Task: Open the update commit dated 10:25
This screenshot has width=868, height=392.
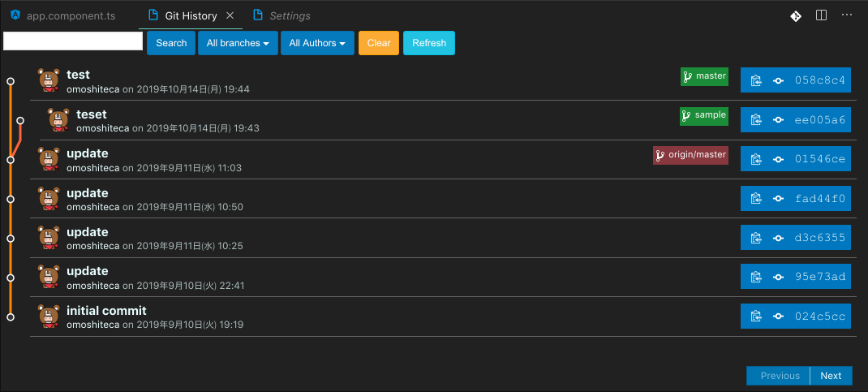Action: coord(88,232)
